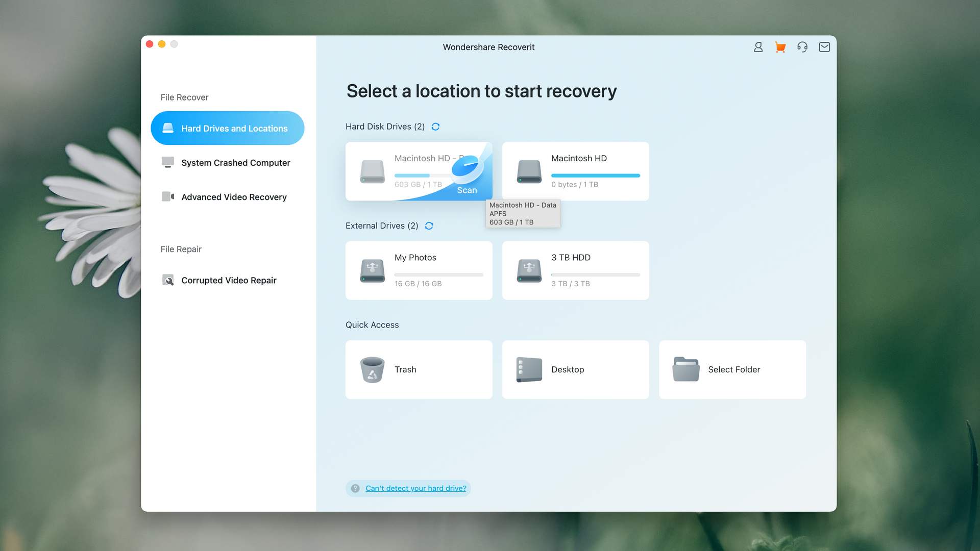
Task: Click the Hard Drives and Locations sidebar icon
Action: [168, 128]
